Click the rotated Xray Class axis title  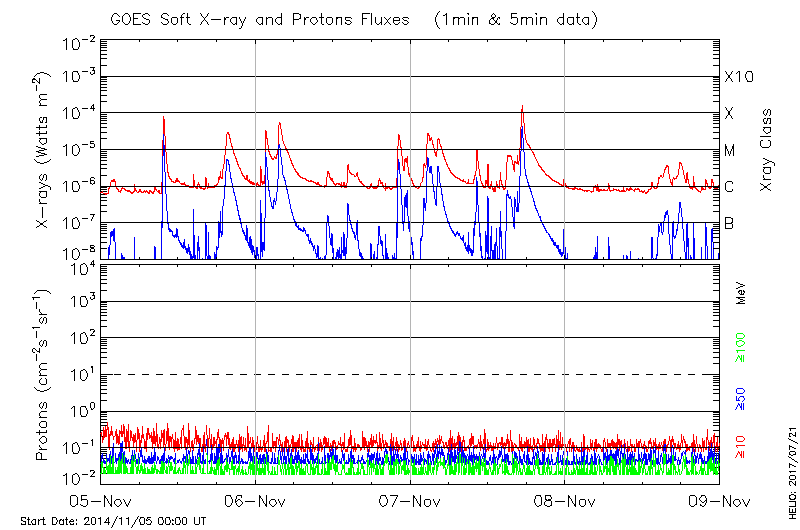click(x=767, y=150)
